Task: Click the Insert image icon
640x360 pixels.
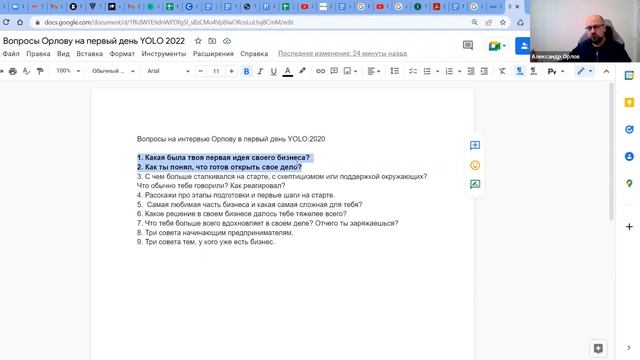Action: tap(347, 71)
